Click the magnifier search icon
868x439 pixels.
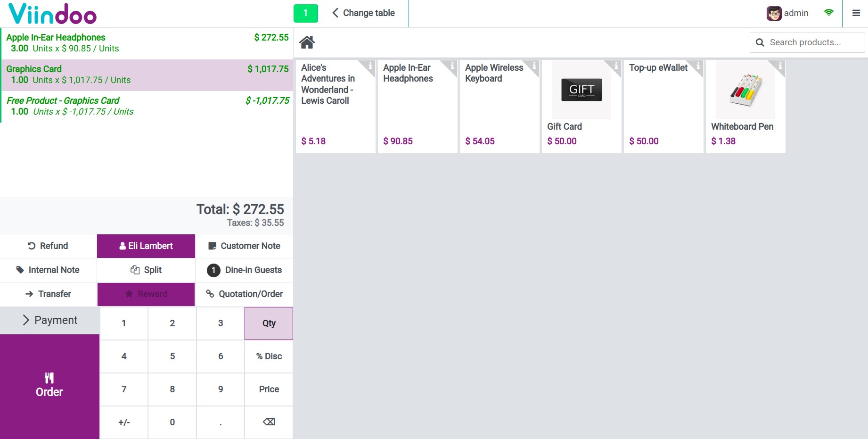(760, 42)
